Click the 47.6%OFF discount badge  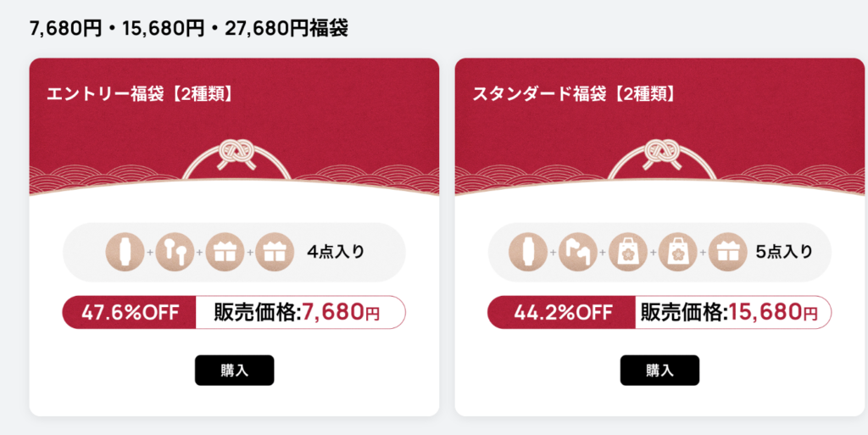129,313
